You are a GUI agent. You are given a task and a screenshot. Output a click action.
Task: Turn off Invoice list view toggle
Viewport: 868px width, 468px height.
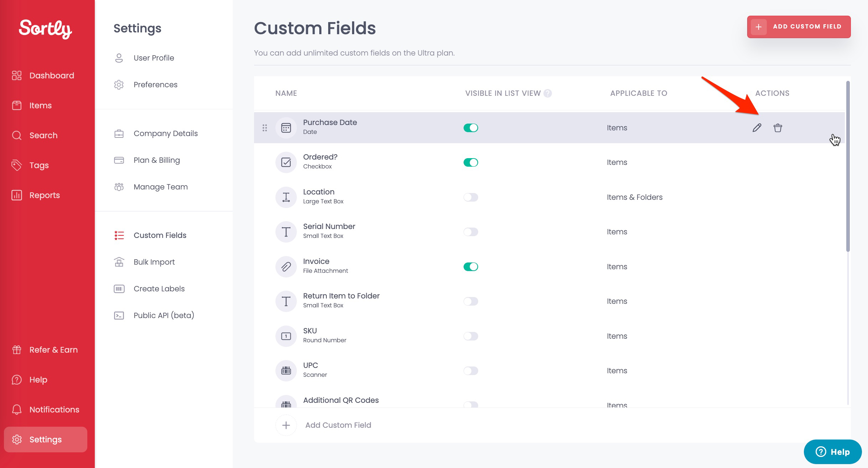pyautogui.click(x=470, y=267)
